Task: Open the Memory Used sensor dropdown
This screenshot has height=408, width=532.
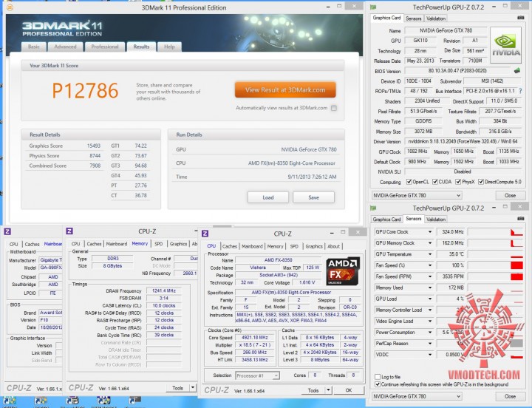Action: pyautogui.click(x=430, y=288)
